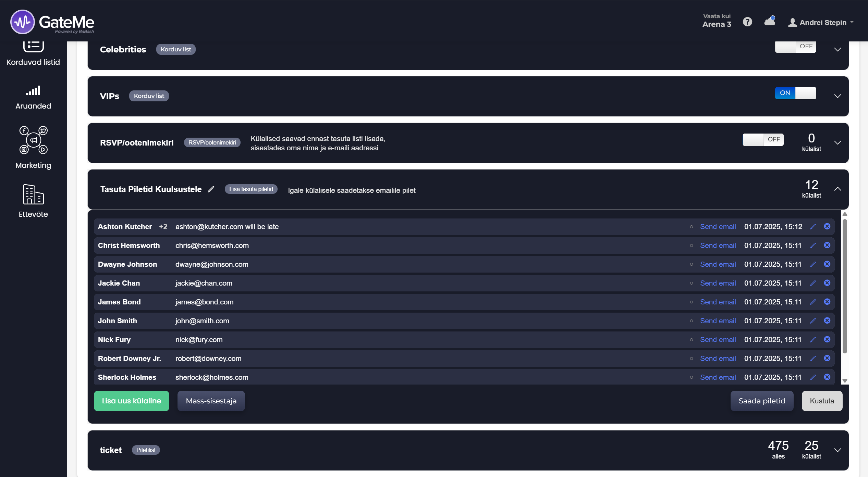Expand the VIPs list chevron

coord(838,96)
